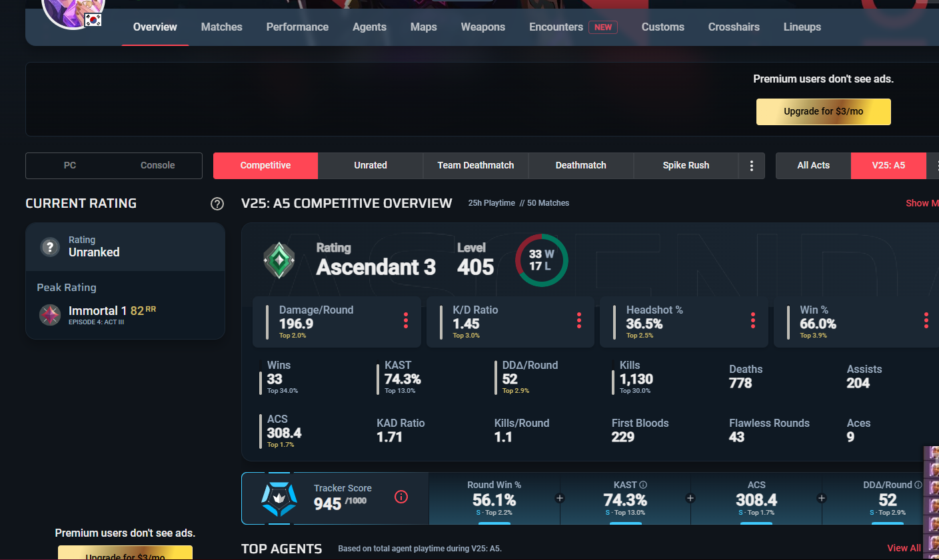Click the win-loss ring chart 33 W 17 L
This screenshot has height=560, width=939.
pyautogui.click(x=541, y=260)
